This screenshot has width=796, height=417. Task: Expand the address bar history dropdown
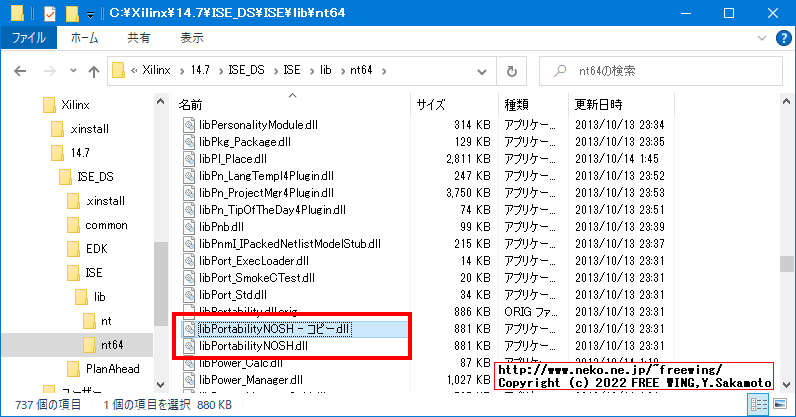tap(482, 72)
